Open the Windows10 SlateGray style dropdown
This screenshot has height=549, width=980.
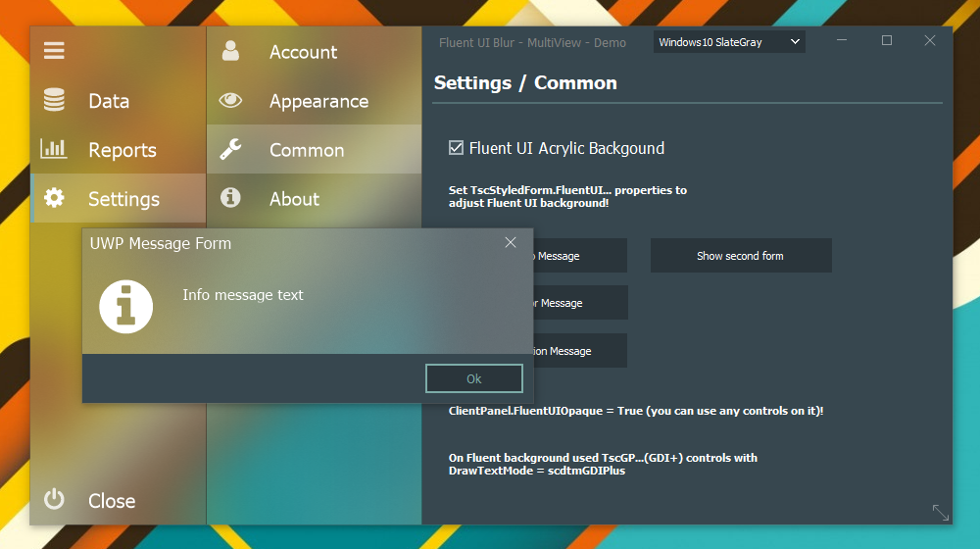729,42
